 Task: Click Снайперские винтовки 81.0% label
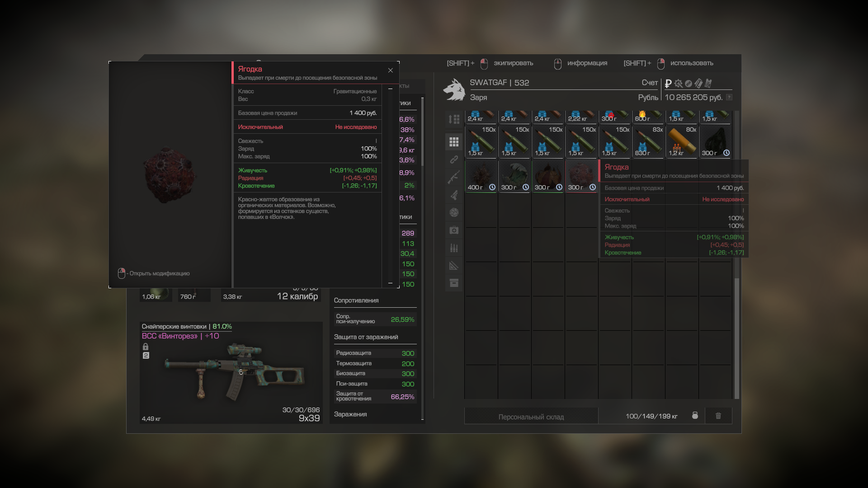[187, 326]
